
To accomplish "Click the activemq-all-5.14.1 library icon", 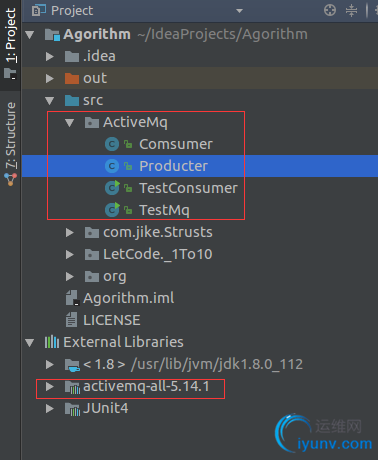I will tap(72, 387).
